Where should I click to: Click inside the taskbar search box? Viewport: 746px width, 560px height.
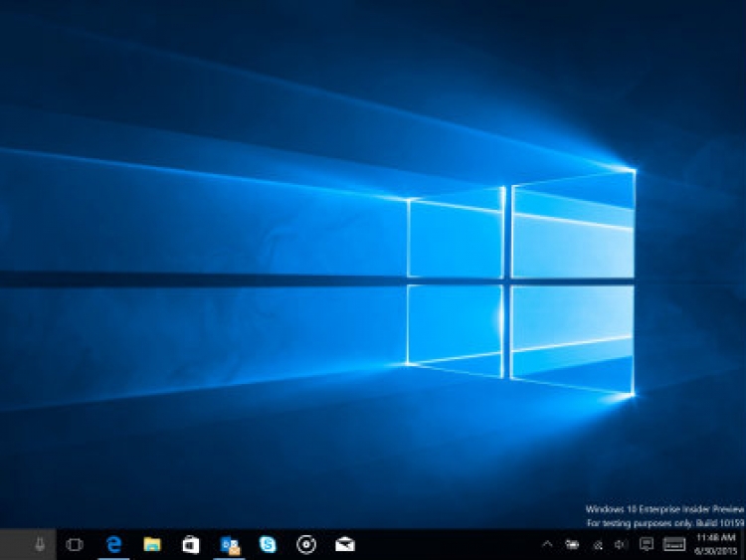[x=16, y=544]
